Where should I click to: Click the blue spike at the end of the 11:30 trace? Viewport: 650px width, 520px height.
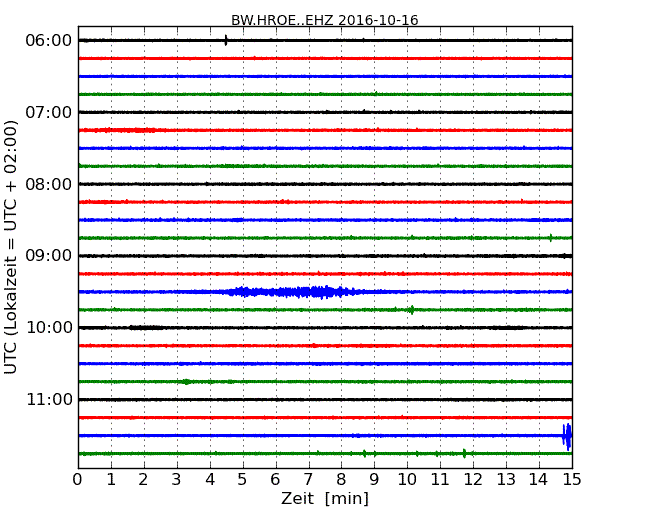[x=567, y=436]
